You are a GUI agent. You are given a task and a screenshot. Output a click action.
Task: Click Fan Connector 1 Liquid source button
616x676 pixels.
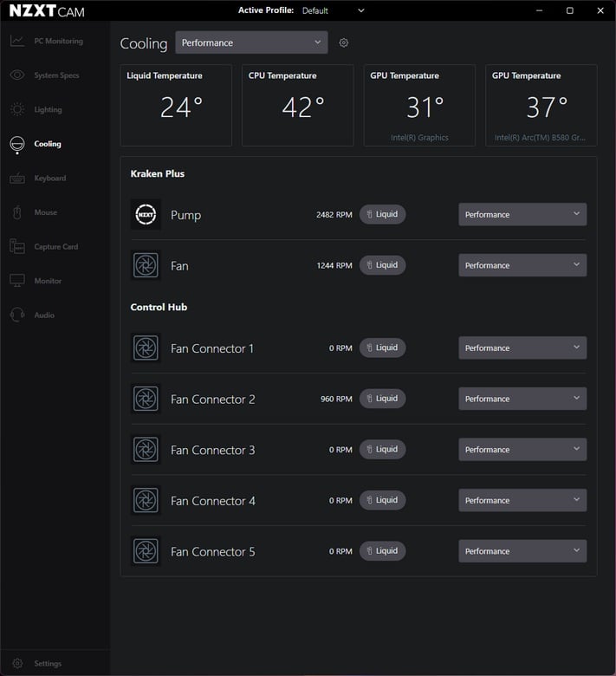(x=382, y=348)
